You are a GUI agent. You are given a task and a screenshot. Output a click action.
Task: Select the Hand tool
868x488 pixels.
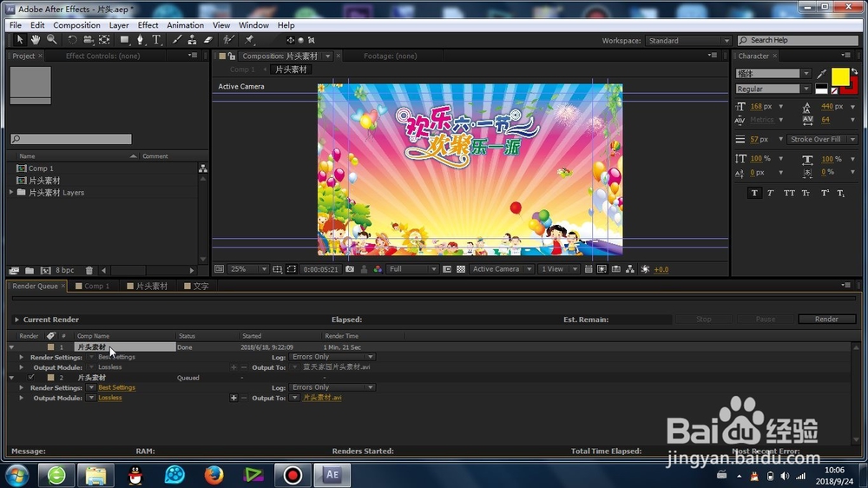click(x=36, y=40)
